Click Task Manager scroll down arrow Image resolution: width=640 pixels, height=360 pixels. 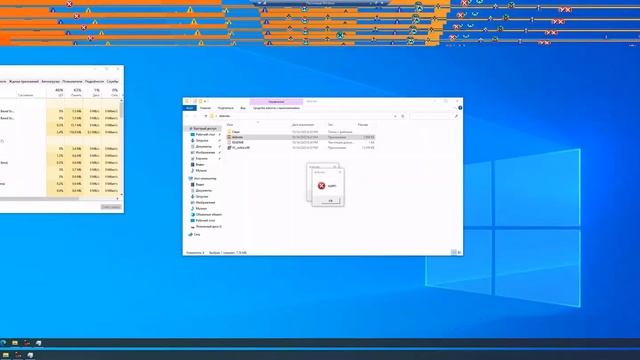(x=121, y=195)
